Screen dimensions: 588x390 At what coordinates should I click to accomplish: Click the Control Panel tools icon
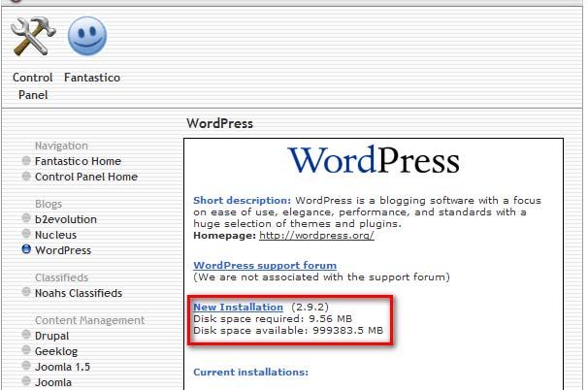tap(32, 38)
